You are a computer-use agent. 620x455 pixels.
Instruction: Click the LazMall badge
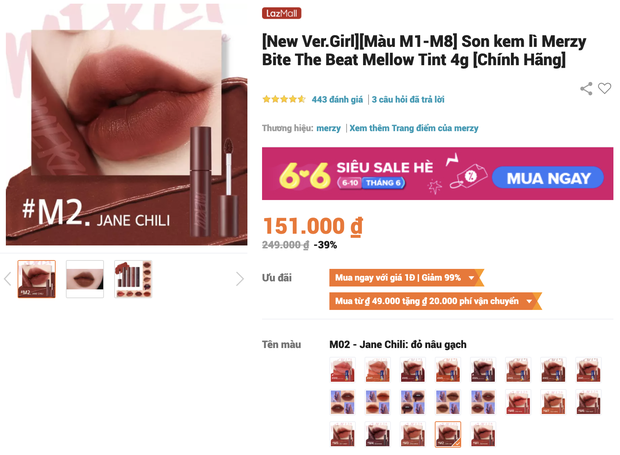[x=282, y=13]
